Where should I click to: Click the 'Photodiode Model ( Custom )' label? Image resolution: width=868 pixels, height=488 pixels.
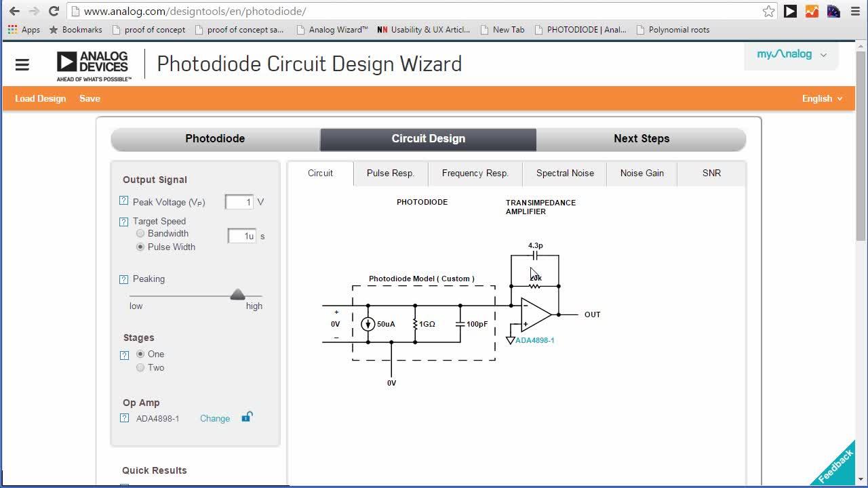click(422, 279)
